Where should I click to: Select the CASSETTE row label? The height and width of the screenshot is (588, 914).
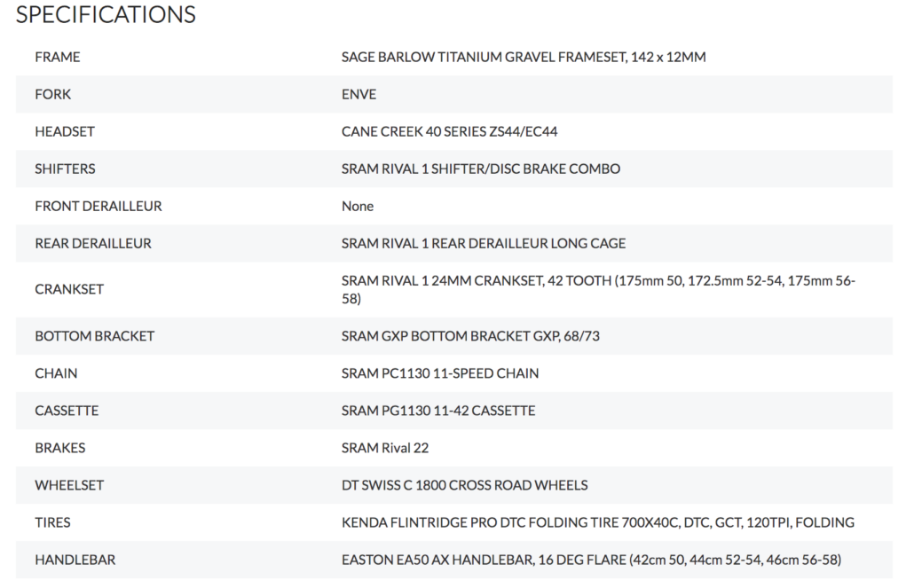[x=67, y=411]
